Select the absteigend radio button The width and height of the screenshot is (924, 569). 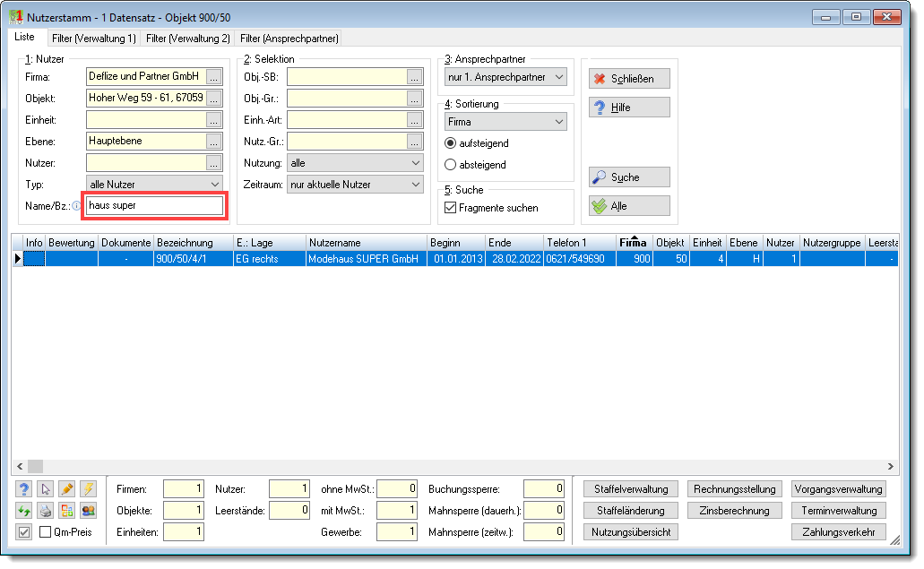pos(450,164)
